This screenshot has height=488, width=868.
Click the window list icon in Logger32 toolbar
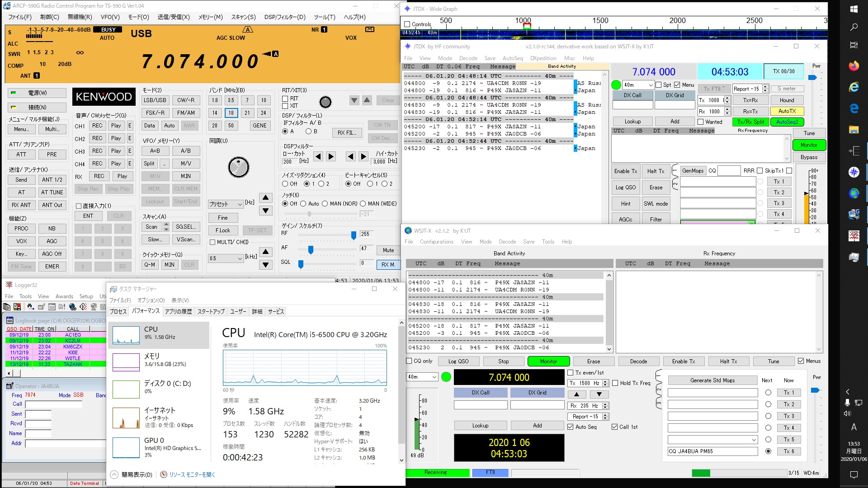[x=52, y=307]
